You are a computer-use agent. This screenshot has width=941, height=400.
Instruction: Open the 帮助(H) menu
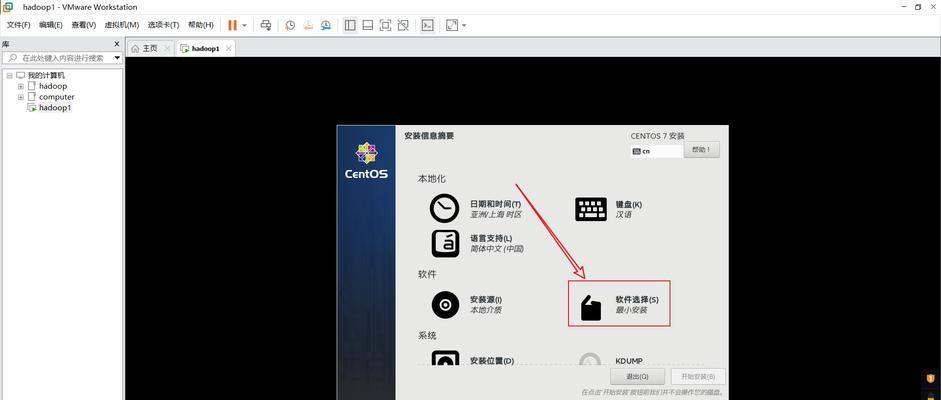[200, 25]
